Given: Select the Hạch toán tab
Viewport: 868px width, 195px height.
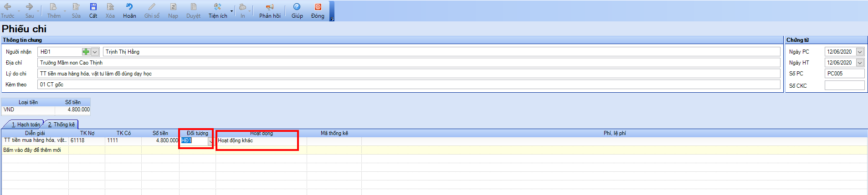Looking at the screenshot, I should click(26, 125).
